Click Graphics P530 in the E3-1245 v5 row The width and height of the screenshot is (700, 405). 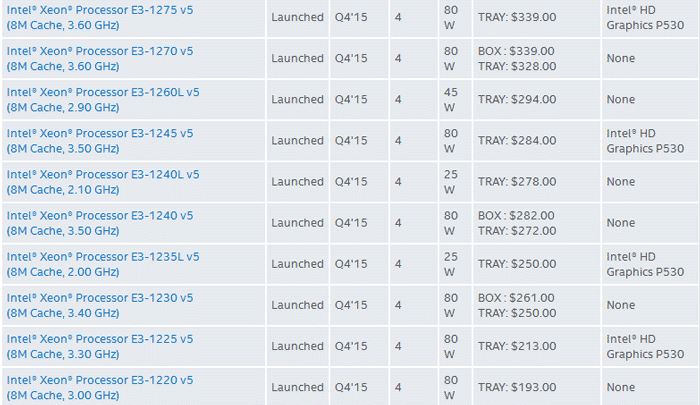645,148
